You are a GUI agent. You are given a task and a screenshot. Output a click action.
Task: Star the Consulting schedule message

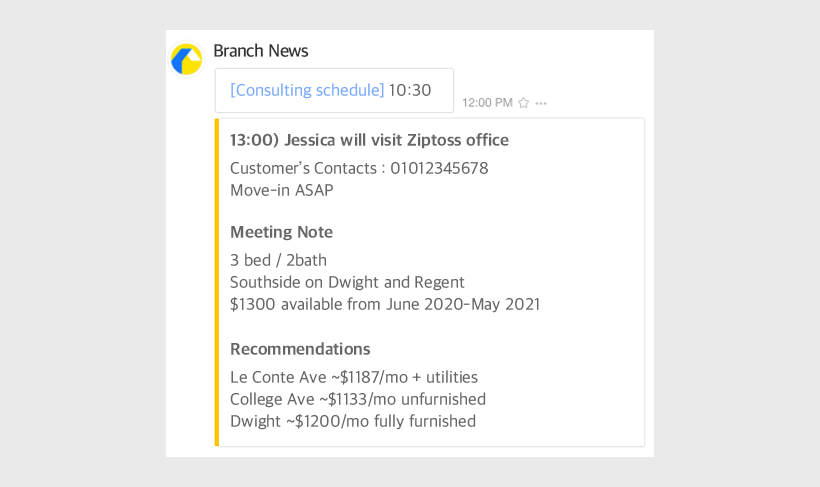523,103
